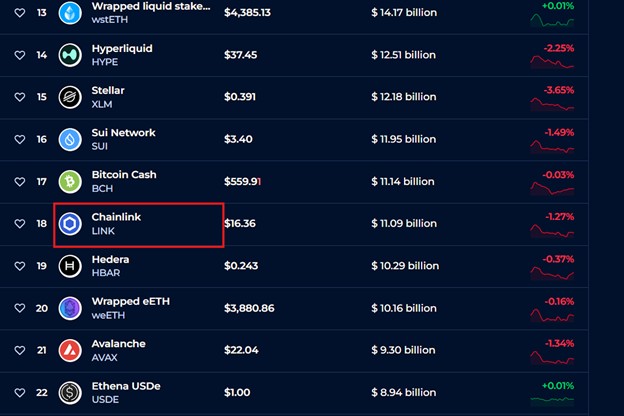624x416 pixels.
Task: Click the Wrapped eETH price $3,880.86
Action: pos(249,308)
